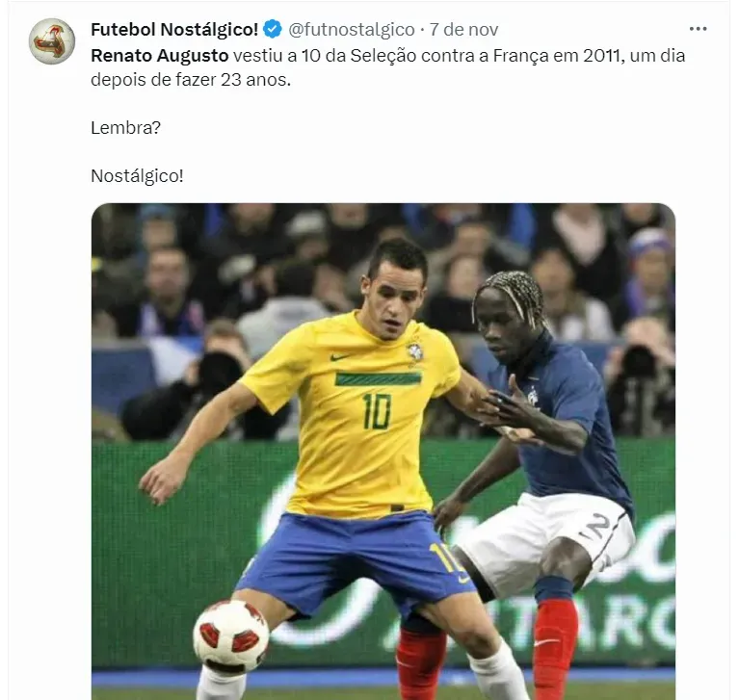Click the bold Renato Augusto text
The width and height of the screenshot is (739, 700).
pyautogui.click(x=159, y=56)
